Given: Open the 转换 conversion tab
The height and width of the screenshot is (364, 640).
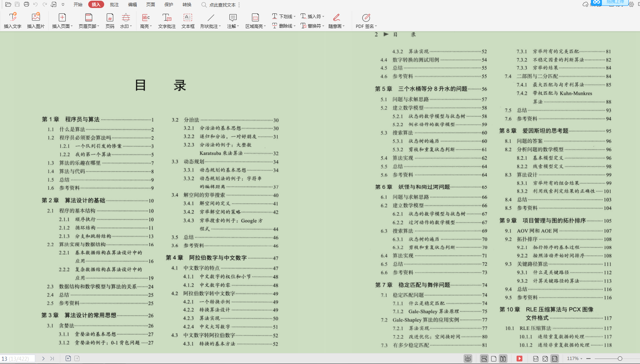Looking at the screenshot, I should tap(187, 4).
